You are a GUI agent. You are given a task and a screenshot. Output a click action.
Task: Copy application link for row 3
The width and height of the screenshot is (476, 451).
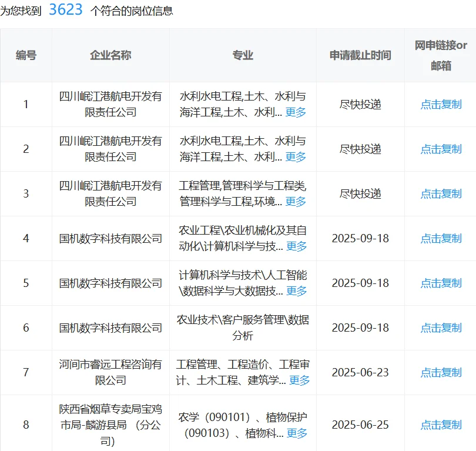click(441, 193)
